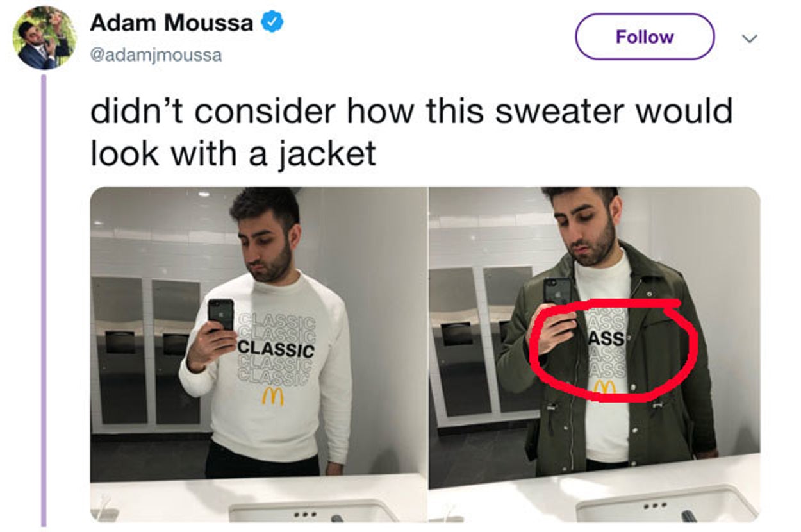801x532 pixels.
Task: Open the tweet text about the sweater
Action: (x=411, y=131)
